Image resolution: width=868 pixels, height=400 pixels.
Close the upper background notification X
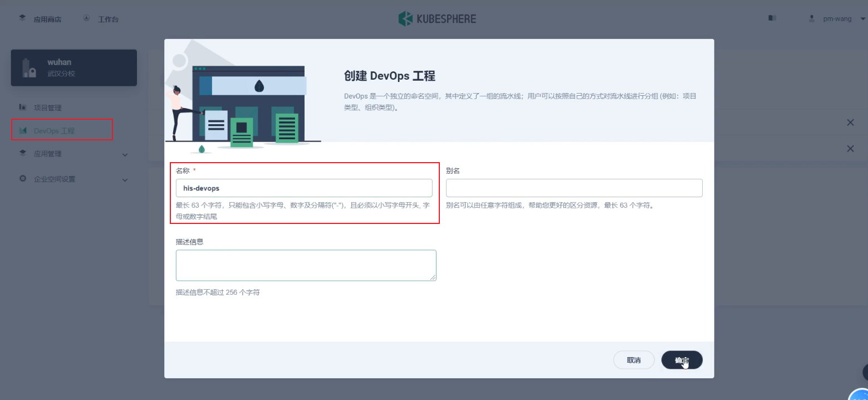(x=850, y=123)
